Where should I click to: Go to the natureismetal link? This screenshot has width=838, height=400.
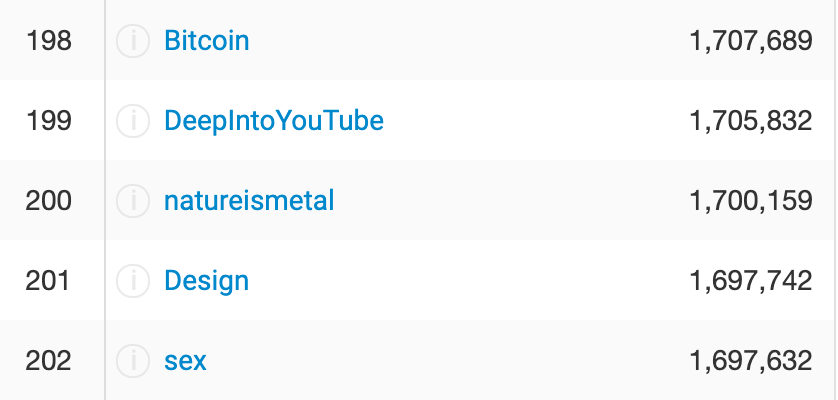pos(249,201)
